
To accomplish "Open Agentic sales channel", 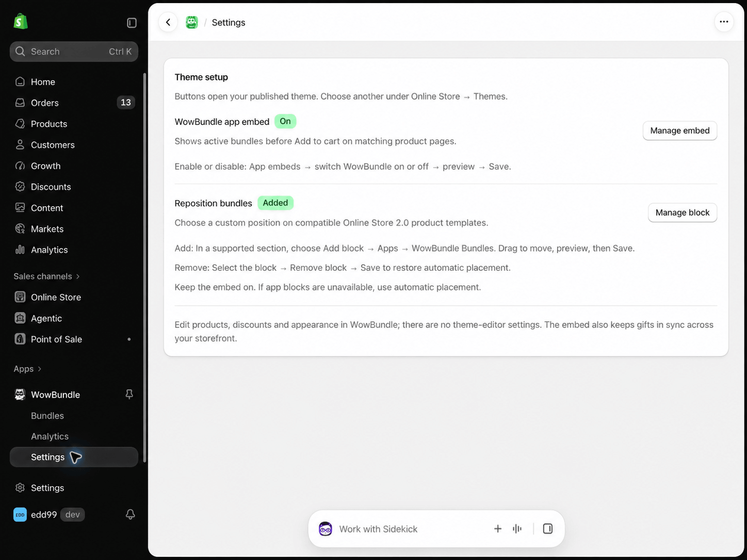I will pos(74,318).
